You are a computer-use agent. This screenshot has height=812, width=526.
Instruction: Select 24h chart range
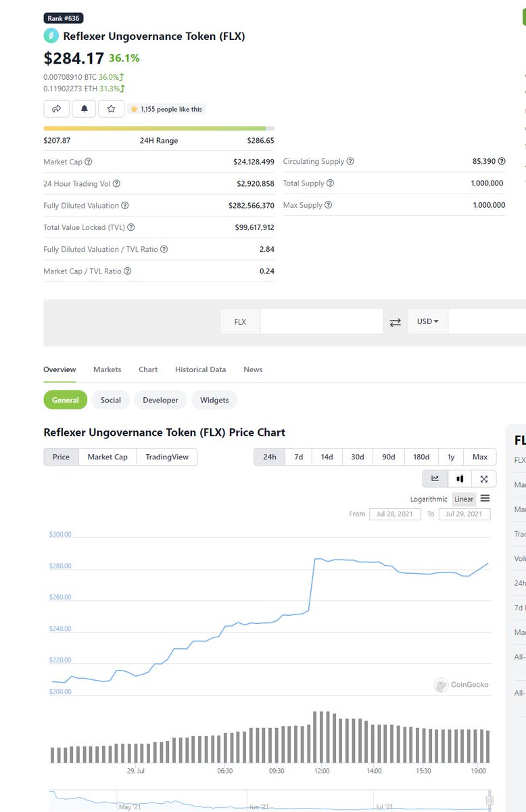tap(270, 457)
